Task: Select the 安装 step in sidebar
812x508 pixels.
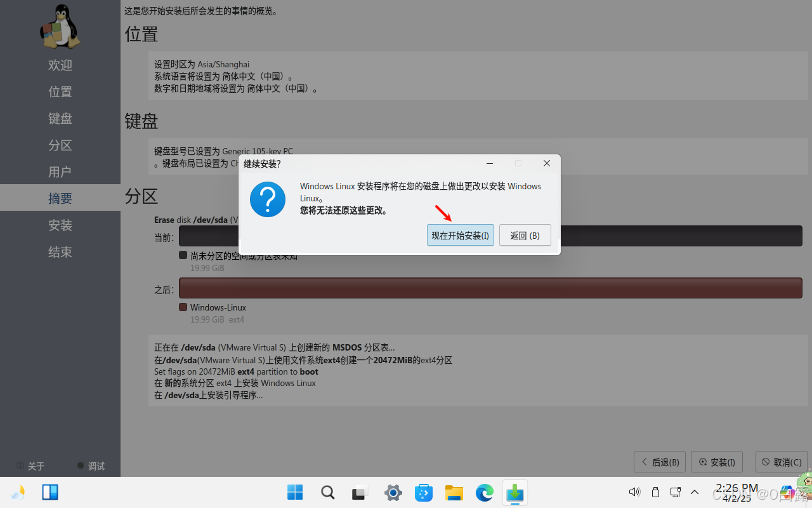Action: coord(60,225)
